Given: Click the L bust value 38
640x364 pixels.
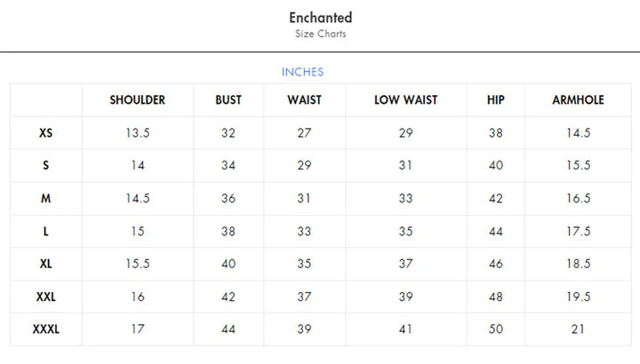Looking at the screenshot, I should tap(228, 232).
